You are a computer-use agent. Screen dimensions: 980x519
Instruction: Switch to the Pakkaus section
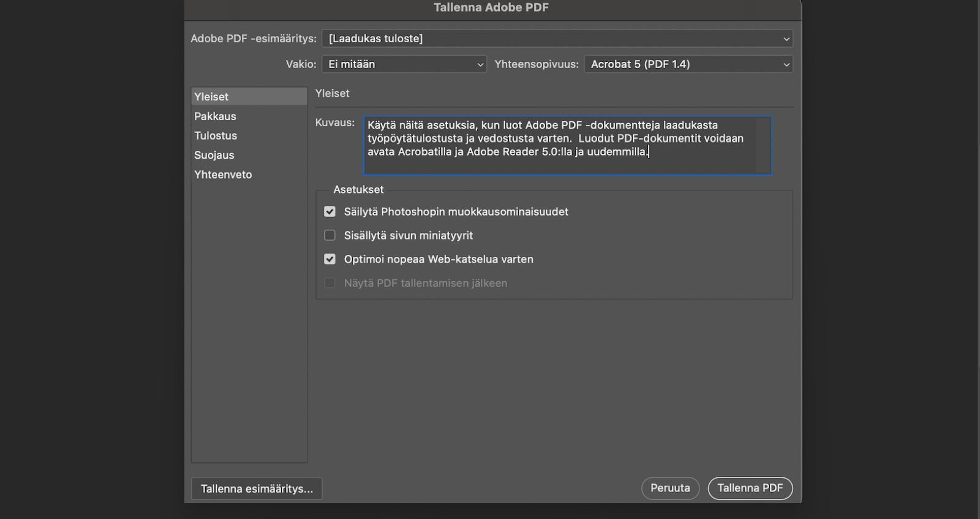click(215, 116)
